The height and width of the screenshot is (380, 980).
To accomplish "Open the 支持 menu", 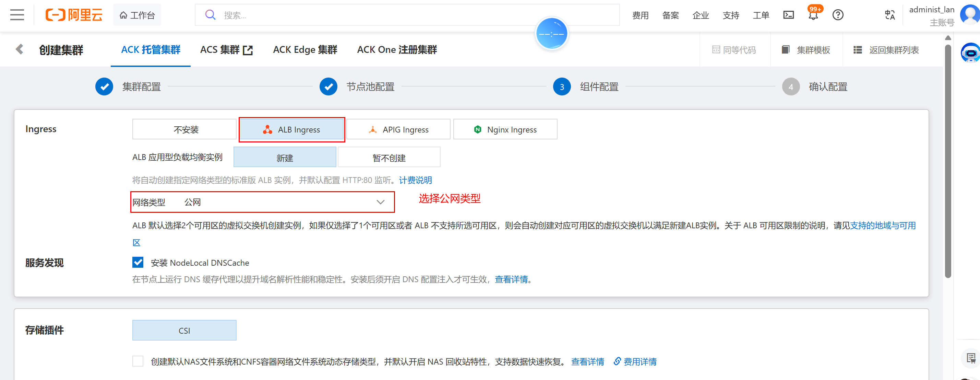I will tap(731, 15).
